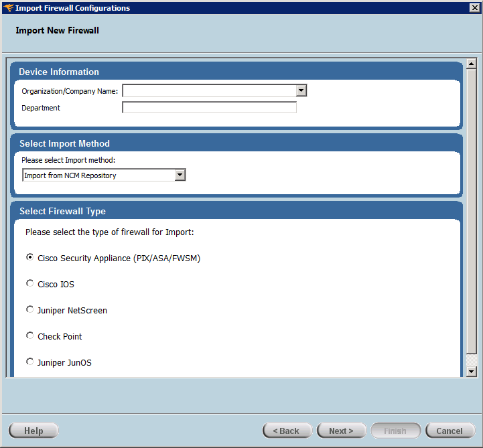Click 'Please select the type of firewall for Import:' text
The width and height of the screenshot is (483, 448).
(x=110, y=232)
